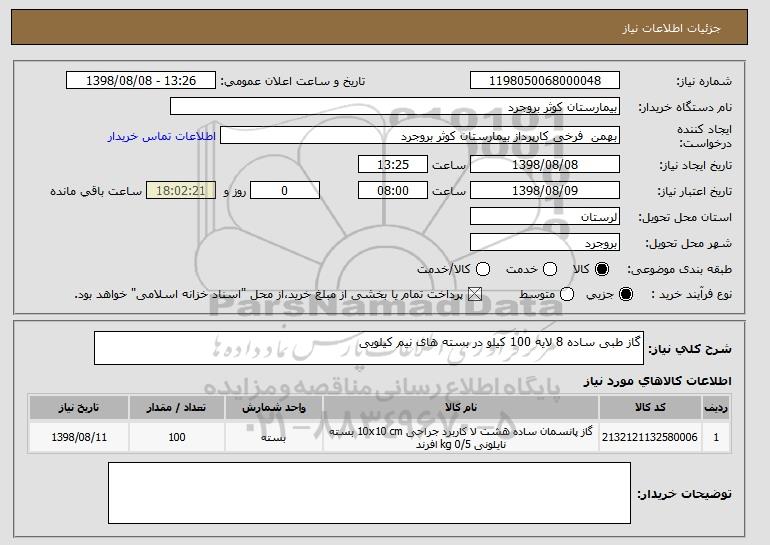Screen dimensions: 770x545
Task: Click the delivery province field لرستان
Action: (x=545, y=217)
